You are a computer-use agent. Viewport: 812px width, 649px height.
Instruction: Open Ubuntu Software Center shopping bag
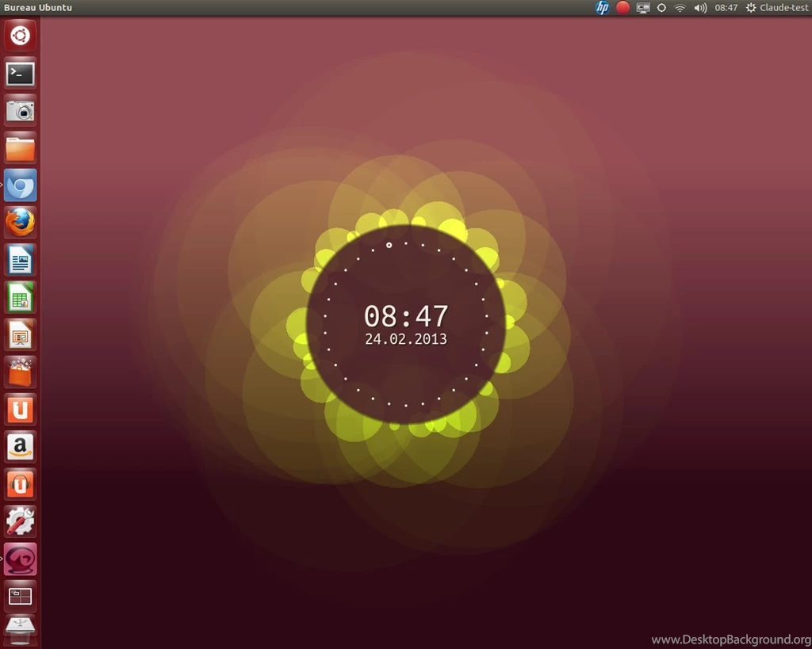pos(20,372)
